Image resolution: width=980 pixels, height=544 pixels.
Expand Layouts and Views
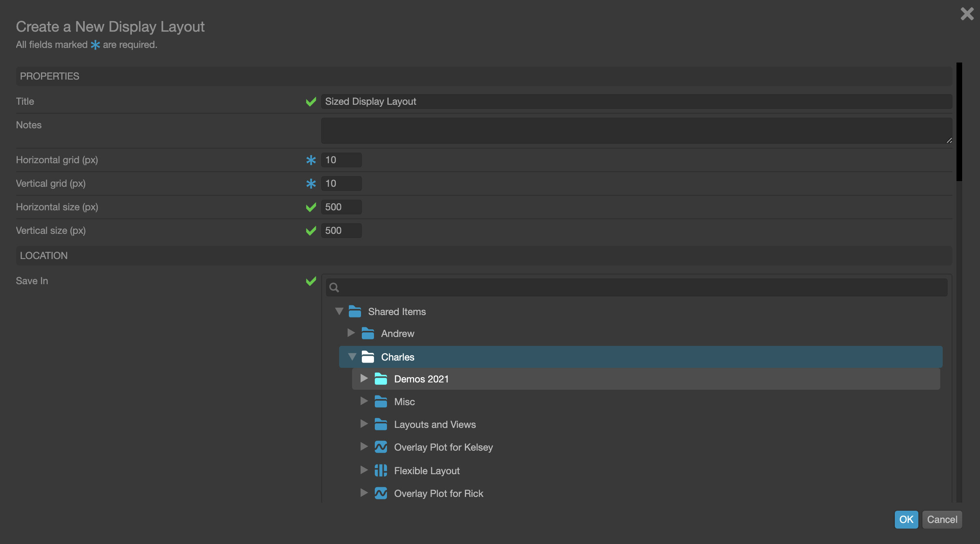click(364, 424)
